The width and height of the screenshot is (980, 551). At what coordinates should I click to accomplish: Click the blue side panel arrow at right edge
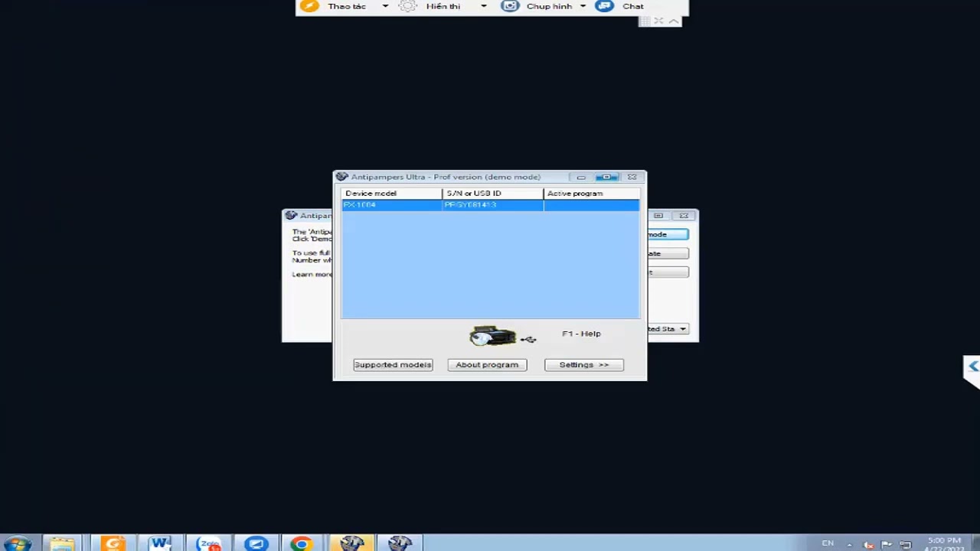pos(972,367)
